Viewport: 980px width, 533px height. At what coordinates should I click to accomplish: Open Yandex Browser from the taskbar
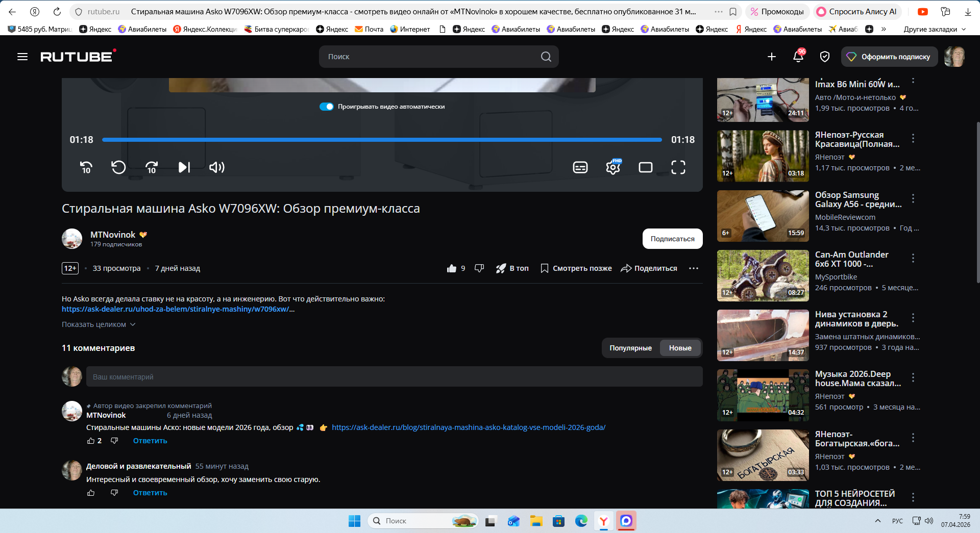tap(603, 521)
